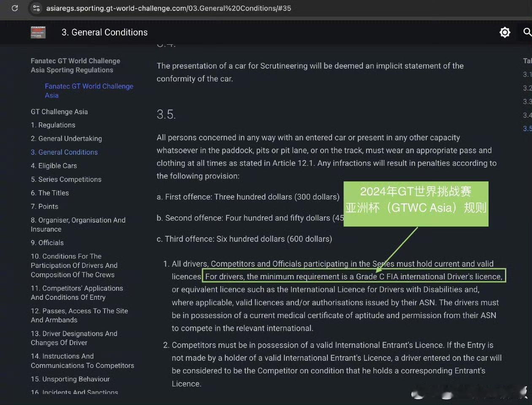Click the Fanatec series logo in header

[x=38, y=32]
